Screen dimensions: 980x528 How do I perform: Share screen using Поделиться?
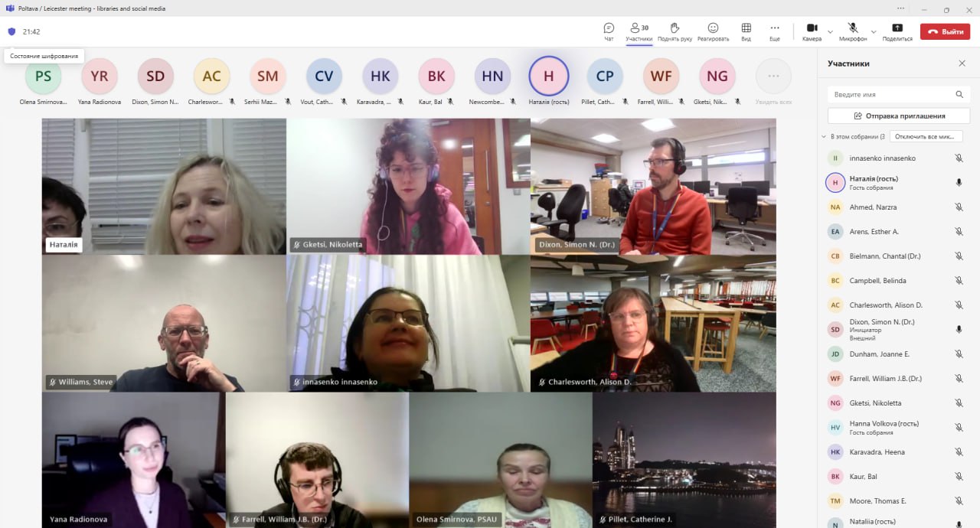pos(897,31)
